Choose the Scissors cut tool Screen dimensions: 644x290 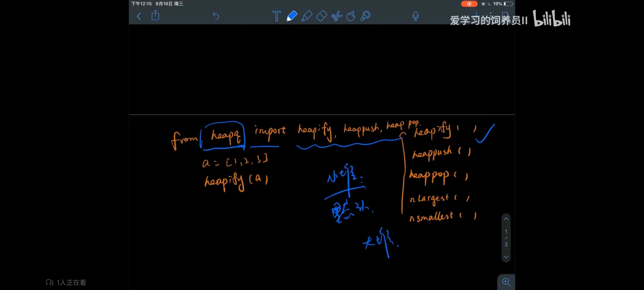click(336, 16)
